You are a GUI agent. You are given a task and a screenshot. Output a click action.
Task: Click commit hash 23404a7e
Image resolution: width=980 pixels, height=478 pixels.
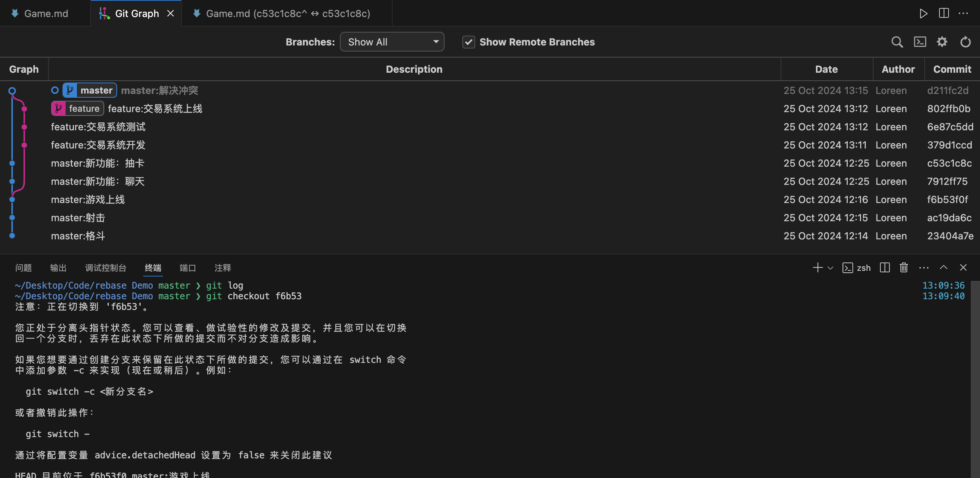pos(950,236)
